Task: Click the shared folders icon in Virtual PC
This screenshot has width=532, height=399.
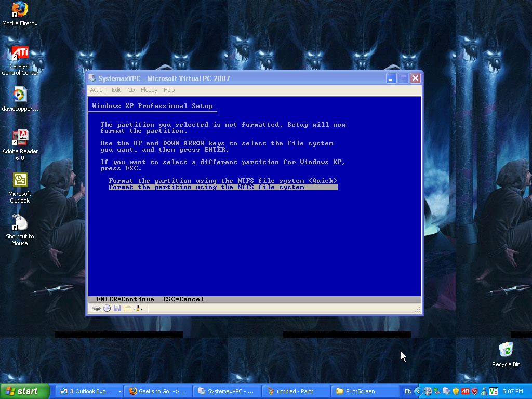Action: (x=128, y=308)
